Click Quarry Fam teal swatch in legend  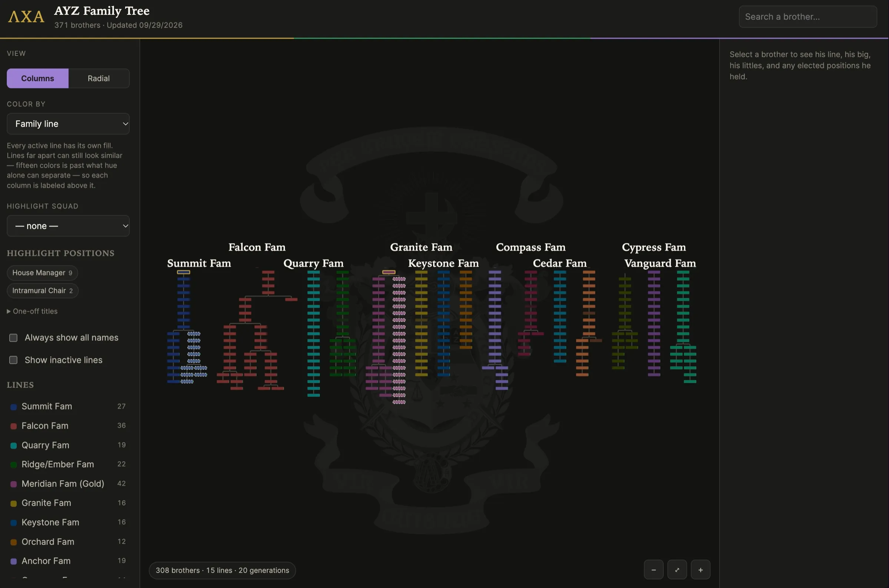pos(13,445)
